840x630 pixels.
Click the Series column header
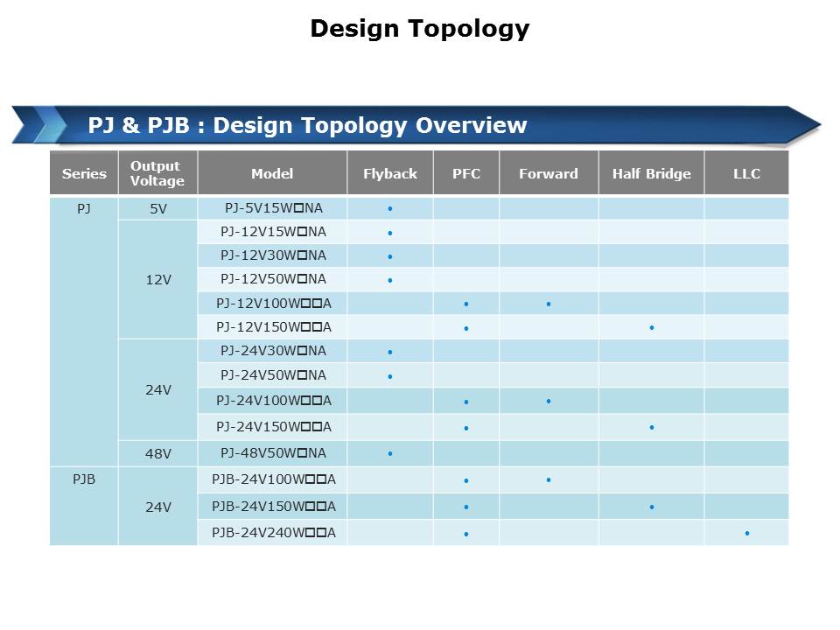(84, 173)
